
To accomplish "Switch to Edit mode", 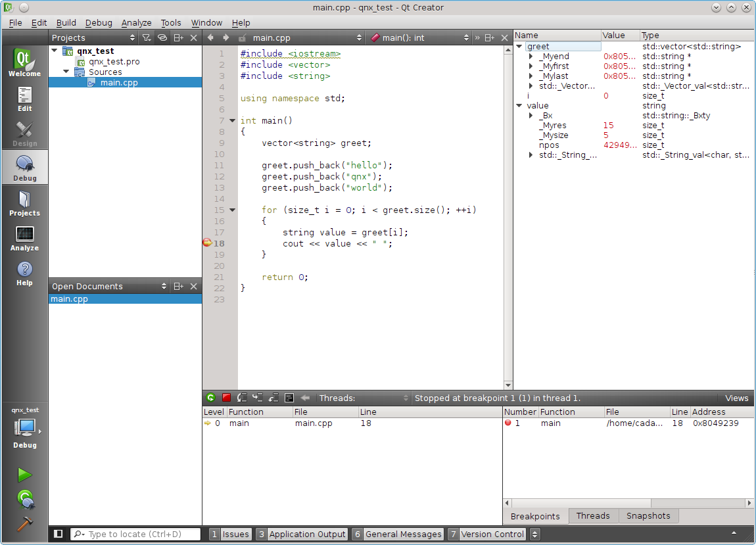I will tap(24, 99).
